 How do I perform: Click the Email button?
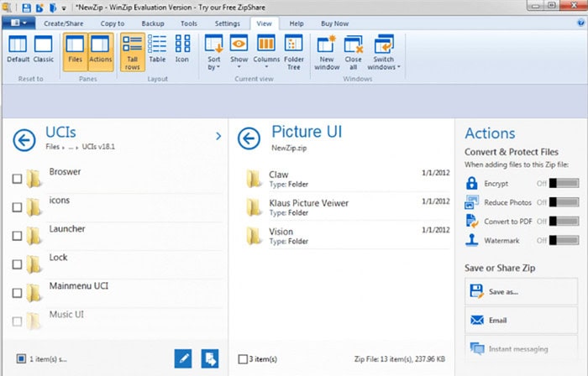tap(522, 321)
